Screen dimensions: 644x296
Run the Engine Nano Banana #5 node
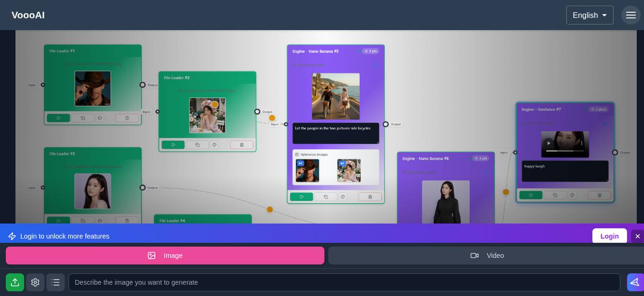[x=302, y=197]
